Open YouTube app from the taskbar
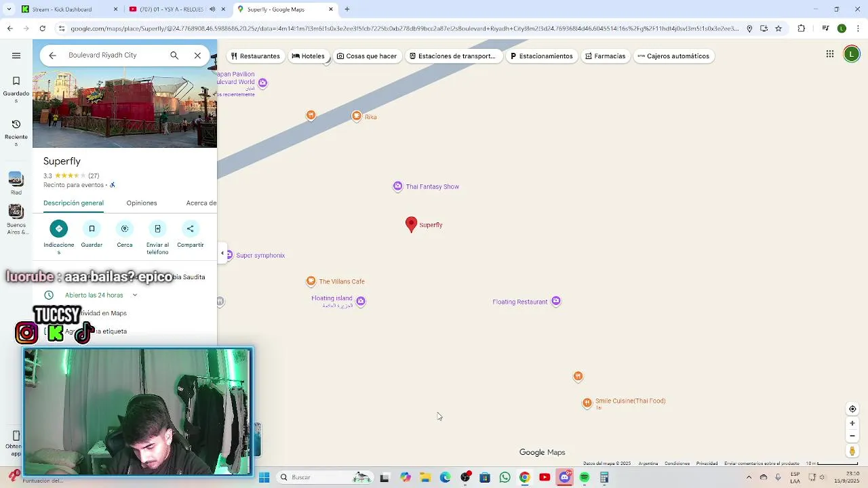The image size is (868, 488). click(545, 477)
